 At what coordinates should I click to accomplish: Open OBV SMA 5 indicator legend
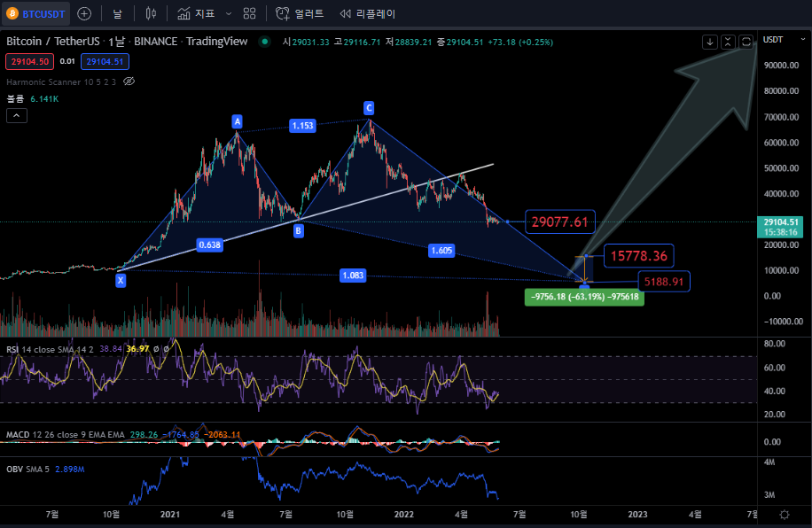tap(27, 470)
